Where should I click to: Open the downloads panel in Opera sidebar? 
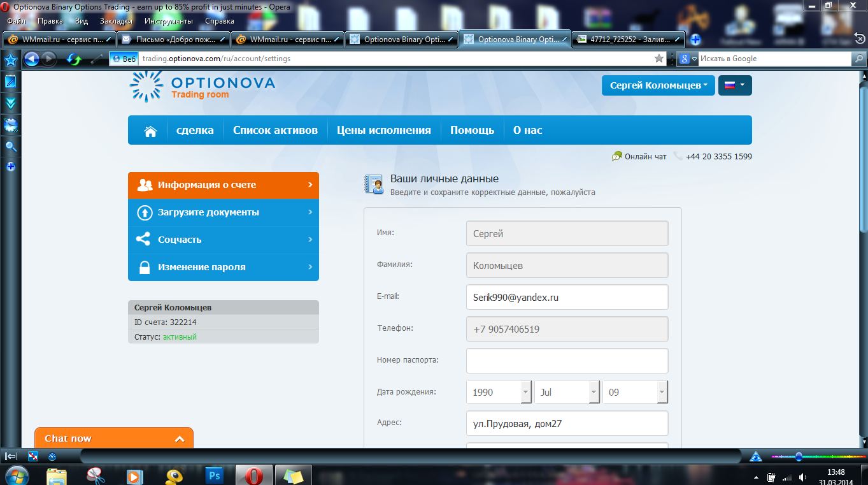(x=11, y=103)
